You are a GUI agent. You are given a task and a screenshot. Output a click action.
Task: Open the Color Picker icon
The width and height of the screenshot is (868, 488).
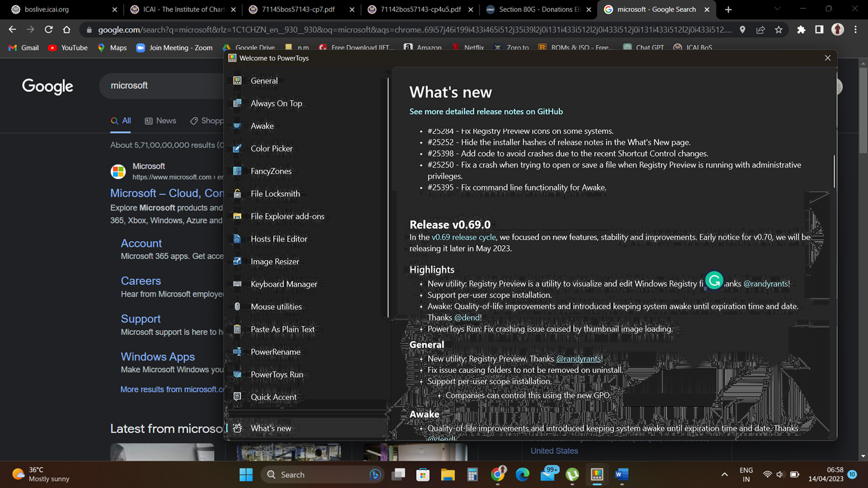tap(237, 149)
